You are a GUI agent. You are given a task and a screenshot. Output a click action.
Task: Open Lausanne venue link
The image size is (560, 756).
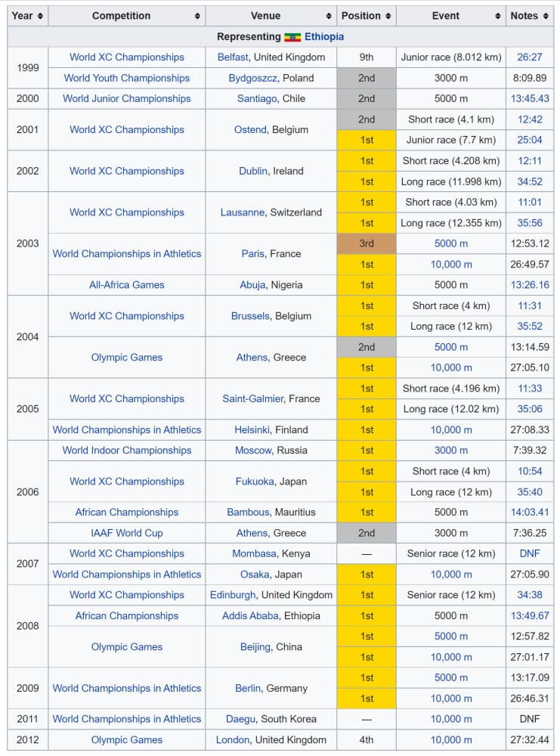[243, 212]
